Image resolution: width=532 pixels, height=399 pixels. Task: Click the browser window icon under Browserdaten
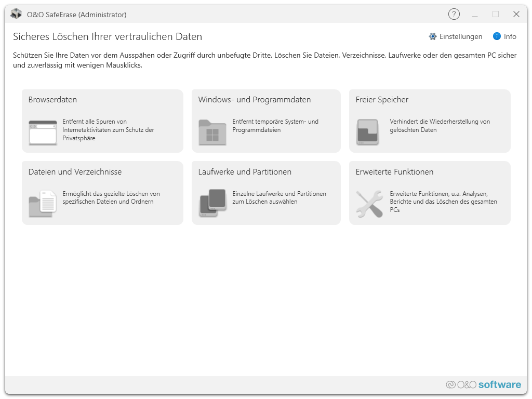(x=43, y=132)
